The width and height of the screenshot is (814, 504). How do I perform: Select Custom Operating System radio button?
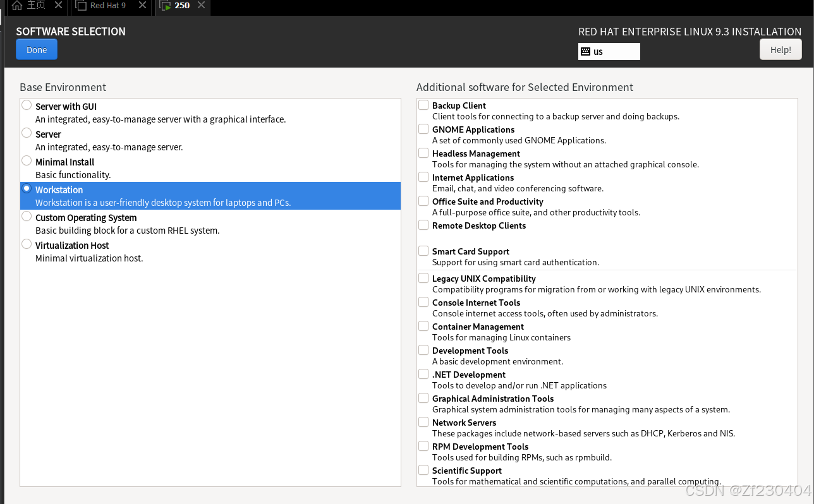click(27, 216)
